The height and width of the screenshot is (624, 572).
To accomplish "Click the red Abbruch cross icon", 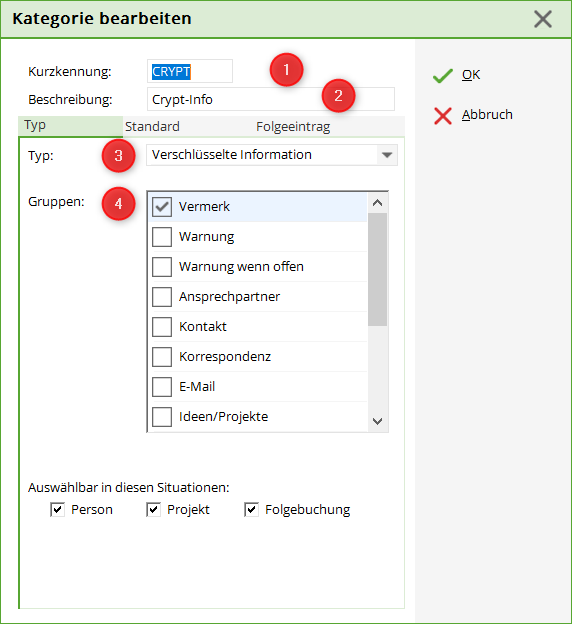I will [x=443, y=116].
